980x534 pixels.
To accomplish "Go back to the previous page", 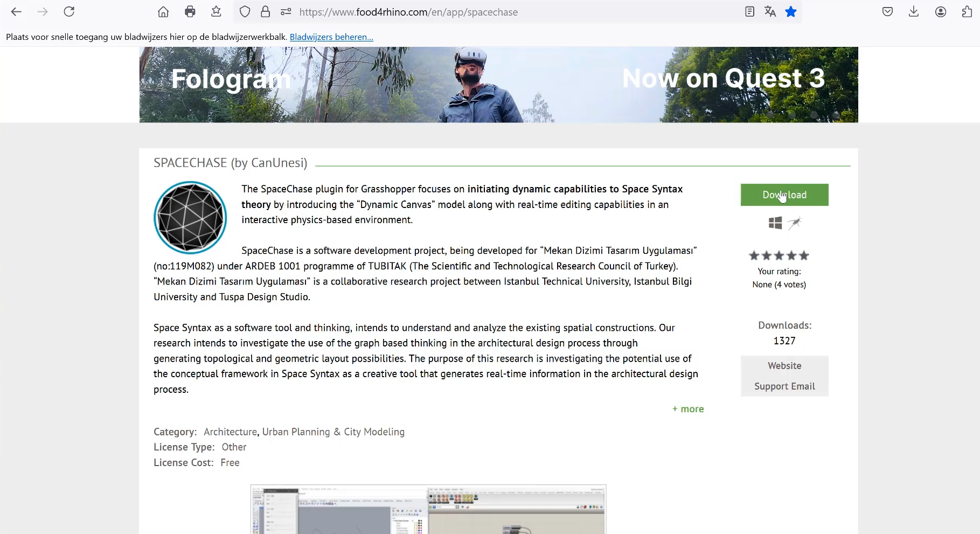I will [16, 12].
